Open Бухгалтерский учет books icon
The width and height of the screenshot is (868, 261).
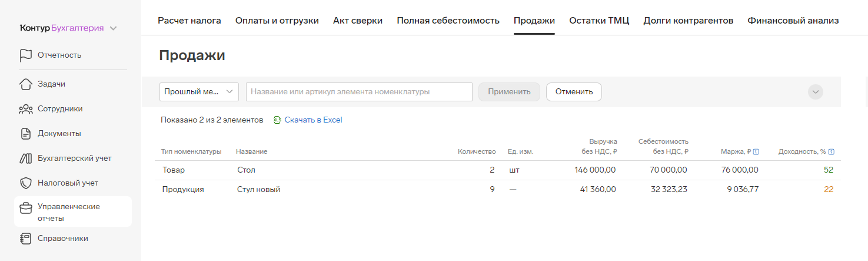(x=25, y=158)
